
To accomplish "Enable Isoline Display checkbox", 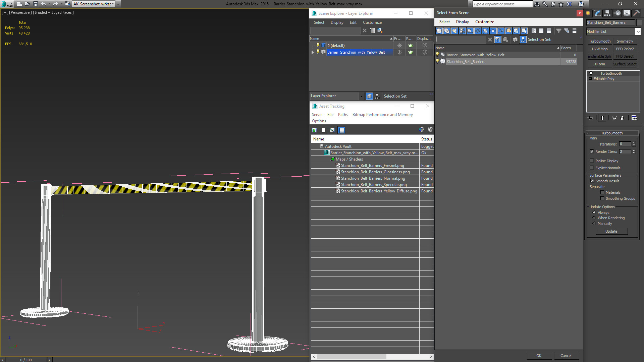I will click(x=592, y=161).
